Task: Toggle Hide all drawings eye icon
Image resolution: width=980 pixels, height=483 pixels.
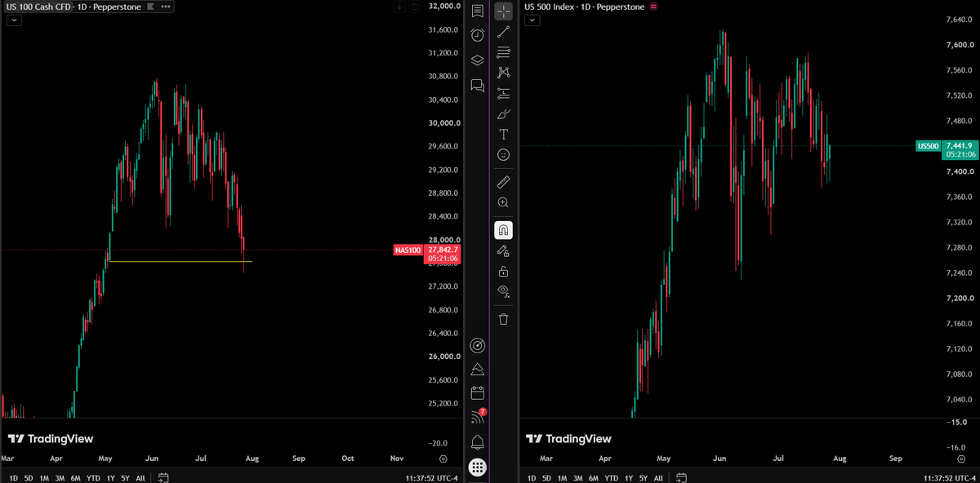Action: 504,291
